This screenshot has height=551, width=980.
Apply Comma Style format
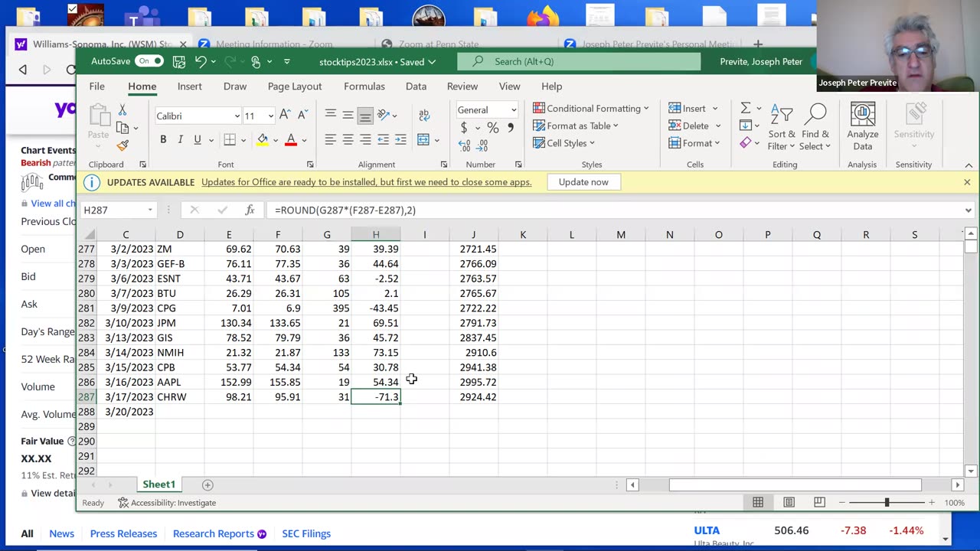[x=511, y=128]
